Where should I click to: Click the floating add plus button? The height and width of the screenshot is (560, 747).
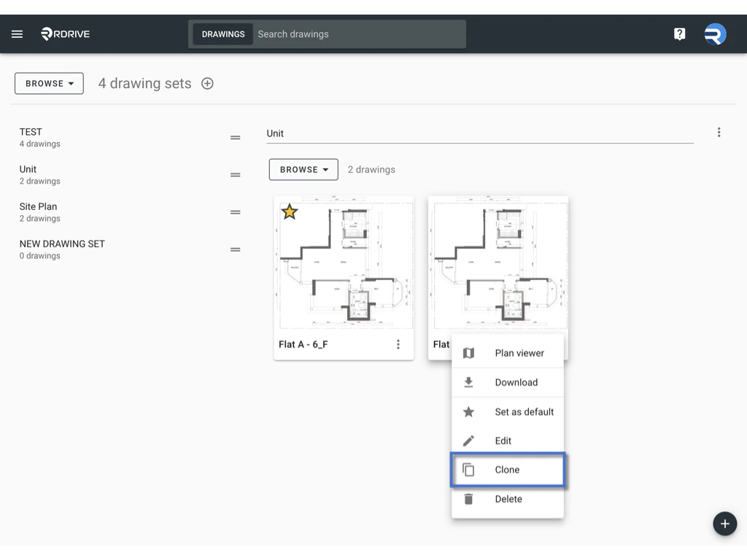pyautogui.click(x=724, y=524)
